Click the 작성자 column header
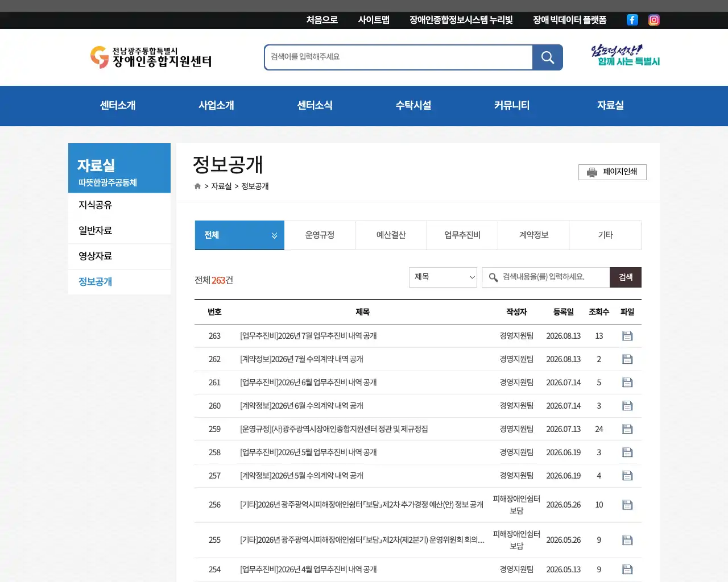This screenshot has height=582, width=728. tap(516, 312)
